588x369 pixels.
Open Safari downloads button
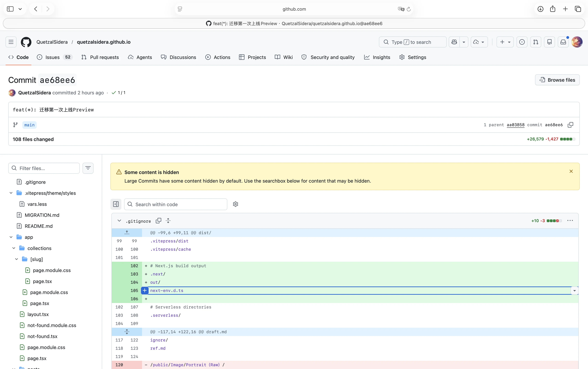[540, 9]
